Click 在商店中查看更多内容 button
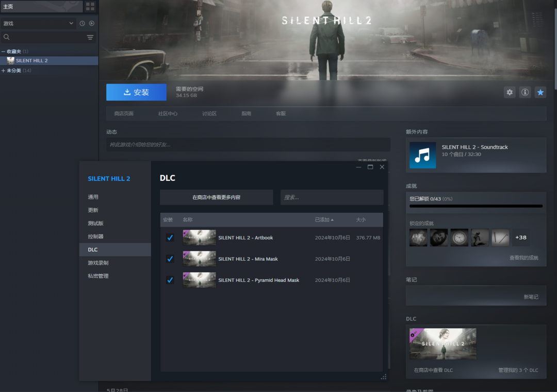The image size is (557, 392). click(x=216, y=197)
